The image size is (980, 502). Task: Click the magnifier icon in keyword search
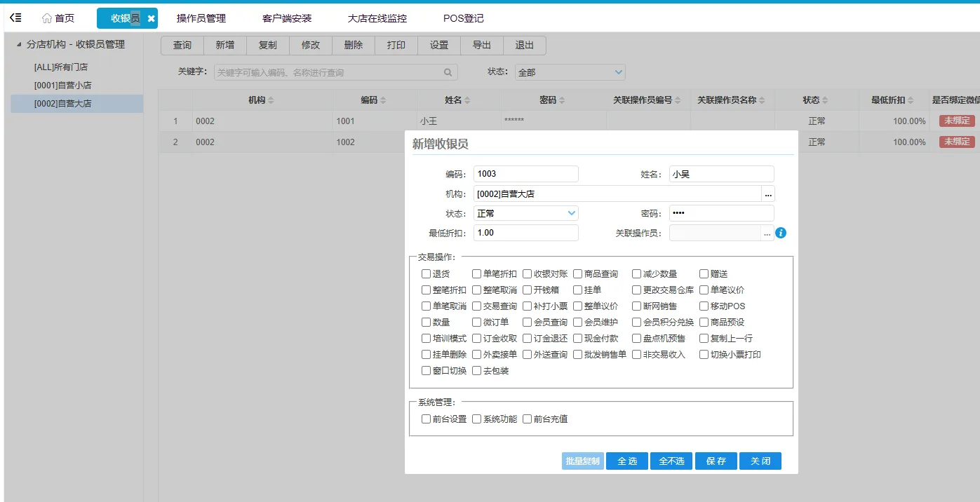click(x=448, y=72)
